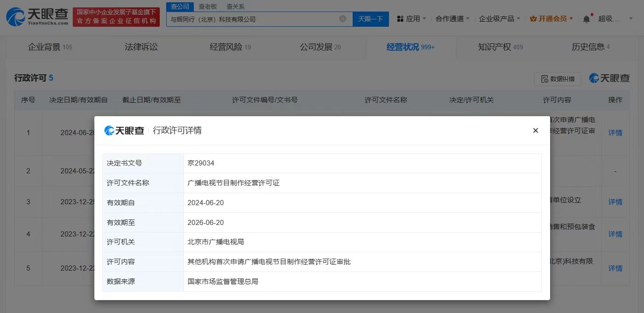This screenshot has height=313, width=644.
Task: Click the Tianyancha watermark above the permit table
Action: pyautogui.click(x=609, y=78)
